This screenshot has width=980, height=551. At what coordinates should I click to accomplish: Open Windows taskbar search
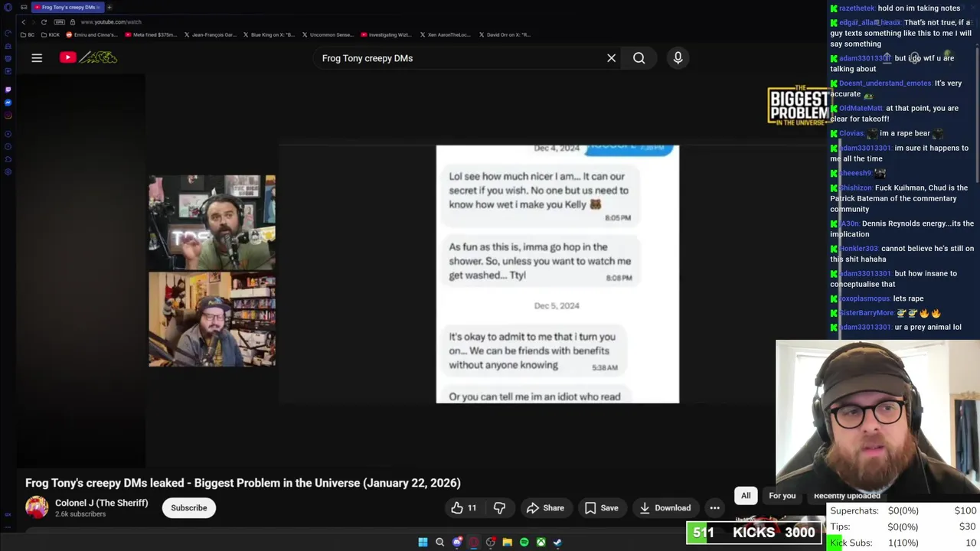[x=439, y=542]
